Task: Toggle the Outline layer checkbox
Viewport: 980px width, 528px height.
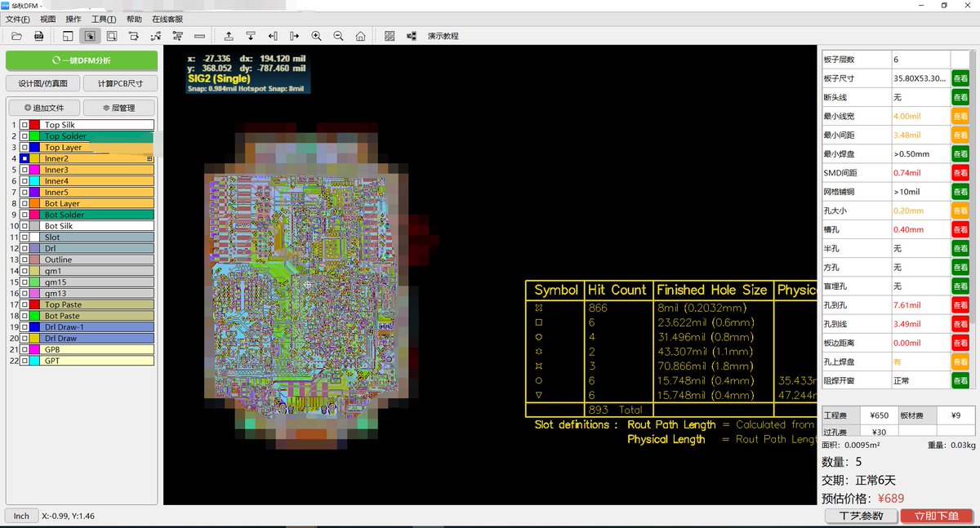Action: point(24,260)
